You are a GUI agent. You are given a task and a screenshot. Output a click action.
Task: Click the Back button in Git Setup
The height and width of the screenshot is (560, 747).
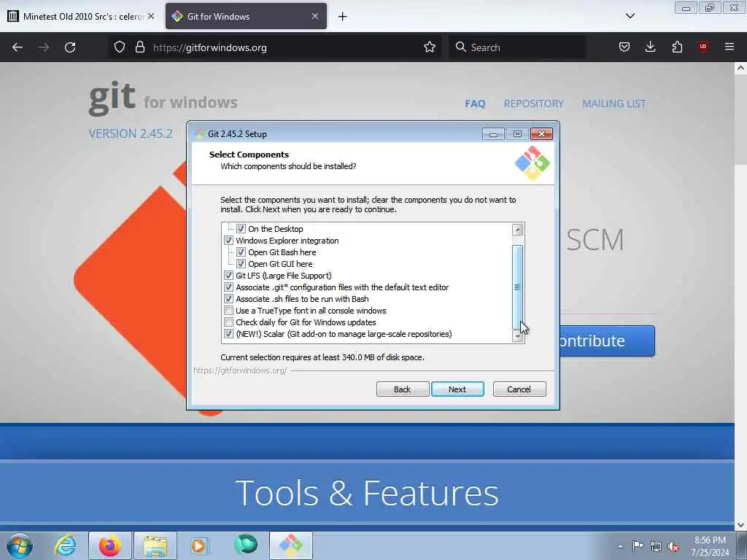click(x=403, y=389)
